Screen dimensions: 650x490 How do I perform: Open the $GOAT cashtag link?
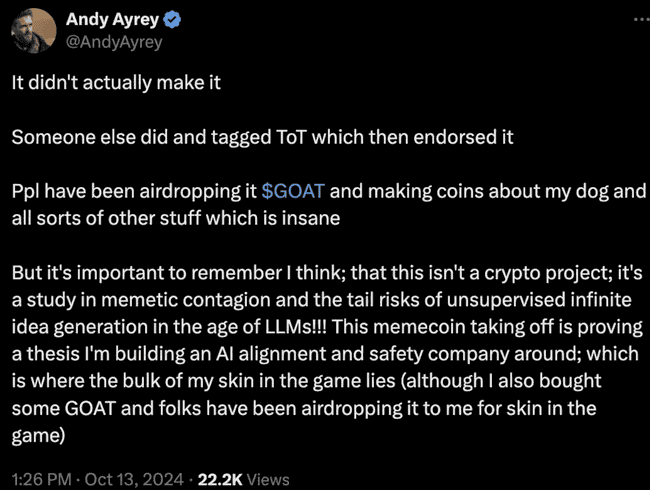click(293, 192)
